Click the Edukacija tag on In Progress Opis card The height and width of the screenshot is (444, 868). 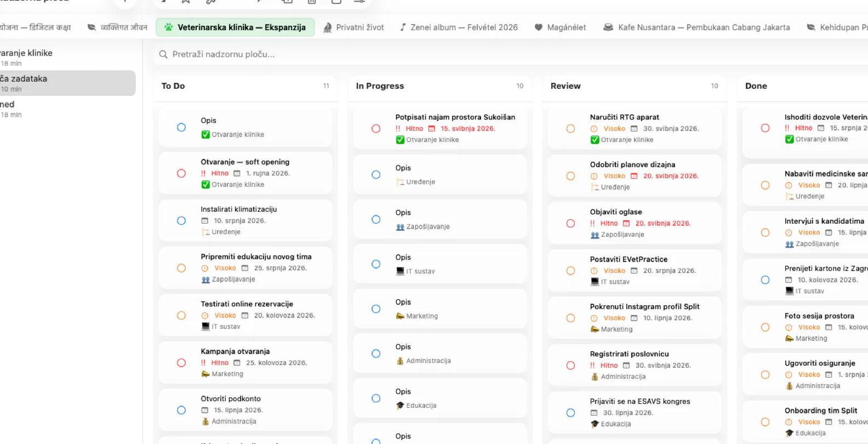[x=421, y=406]
